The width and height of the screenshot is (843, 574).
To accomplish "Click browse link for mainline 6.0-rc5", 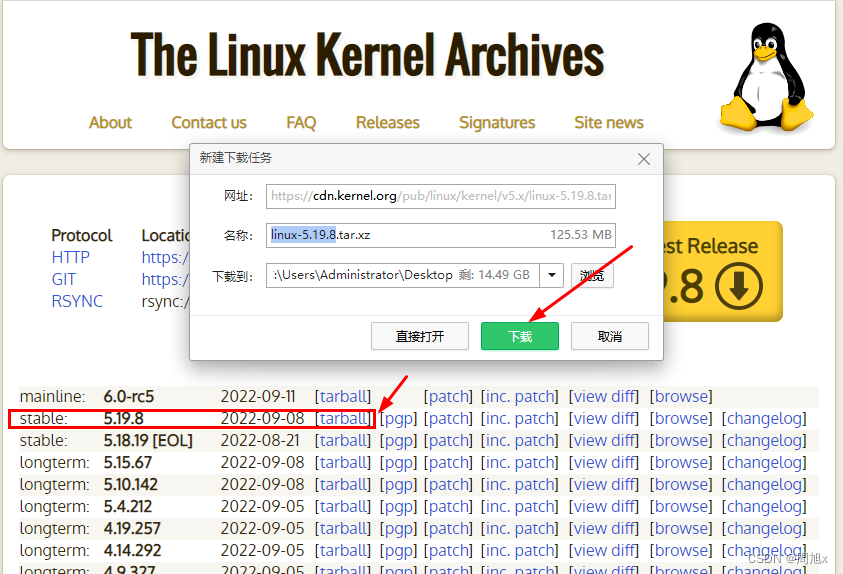I will click(x=681, y=397).
